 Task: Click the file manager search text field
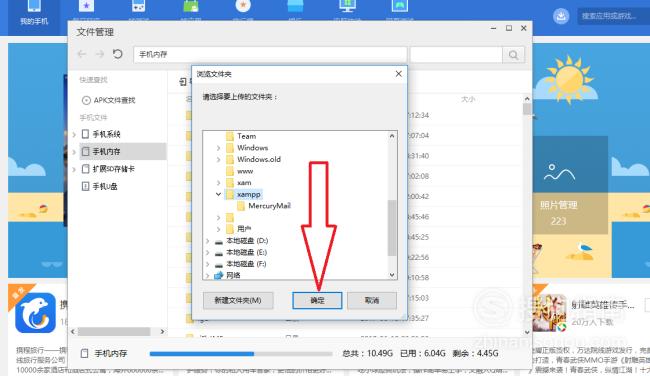(456, 54)
